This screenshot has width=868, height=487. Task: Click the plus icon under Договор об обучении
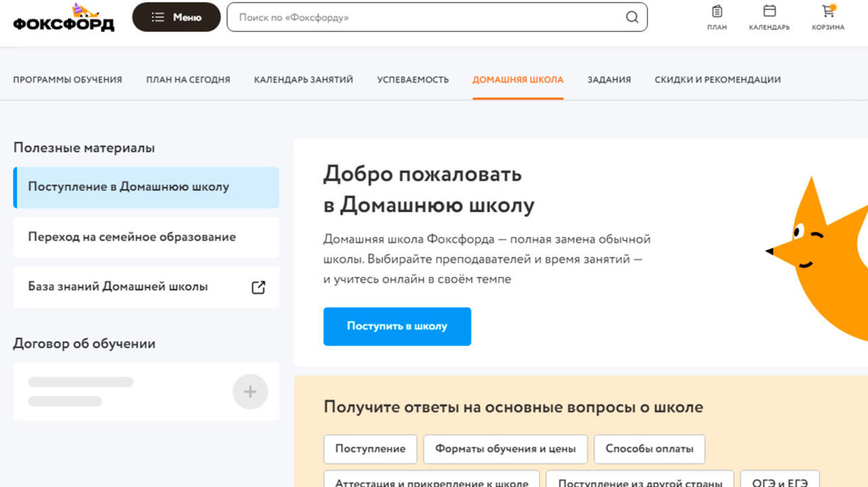[x=250, y=392]
